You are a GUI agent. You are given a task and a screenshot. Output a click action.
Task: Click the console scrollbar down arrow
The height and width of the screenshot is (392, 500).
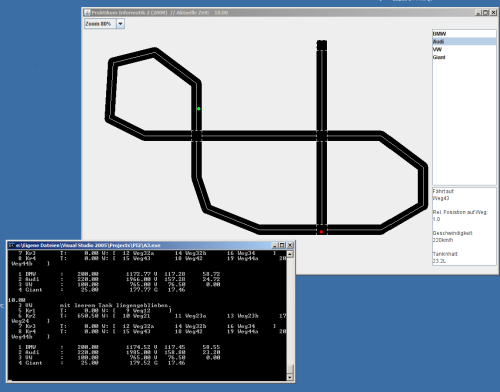point(290,377)
